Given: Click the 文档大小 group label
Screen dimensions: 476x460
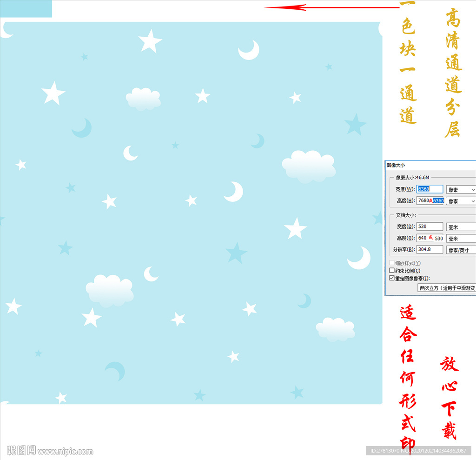Looking at the screenshot, I should coord(405,215).
